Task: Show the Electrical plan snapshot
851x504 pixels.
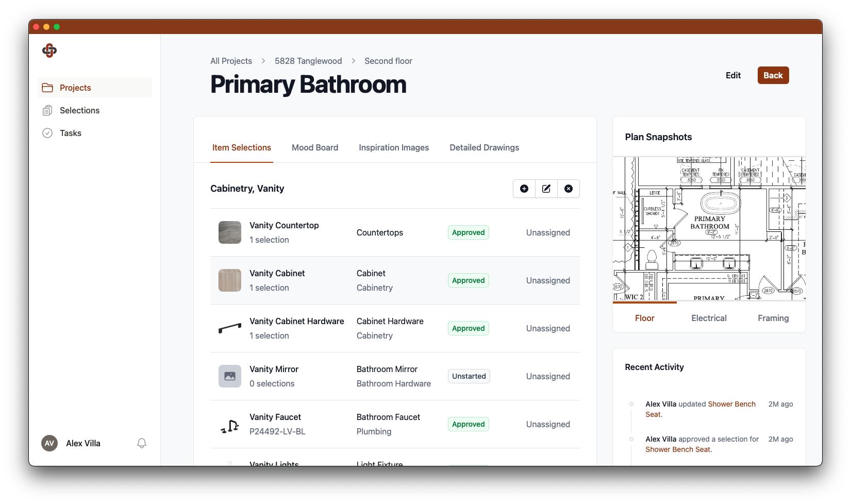Action: (709, 318)
